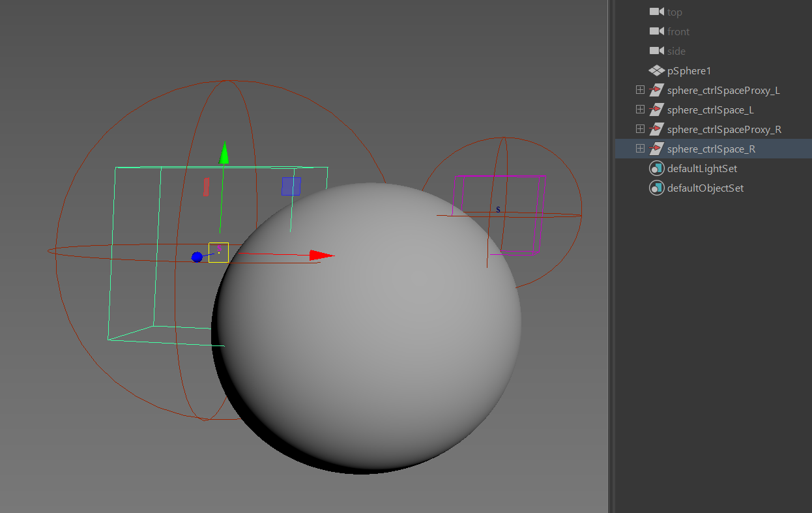The image size is (812, 513).
Task: Click the blue plane manipulator handle
Action: 291,186
